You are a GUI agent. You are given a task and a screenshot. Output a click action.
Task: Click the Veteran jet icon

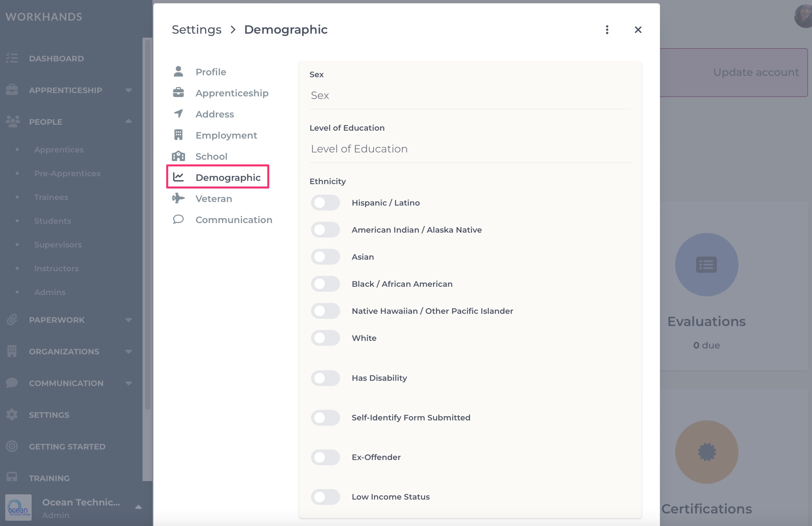click(178, 198)
